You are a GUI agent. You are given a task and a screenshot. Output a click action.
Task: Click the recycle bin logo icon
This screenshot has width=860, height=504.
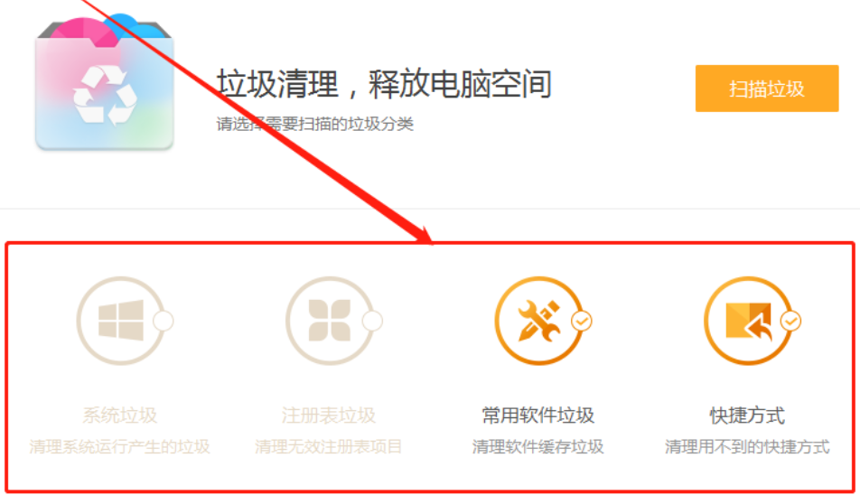[105, 82]
